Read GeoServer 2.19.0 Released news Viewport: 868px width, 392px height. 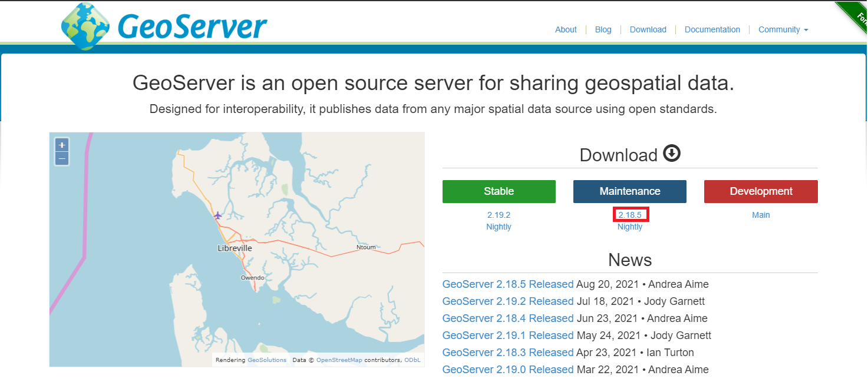click(x=508, y=370)
